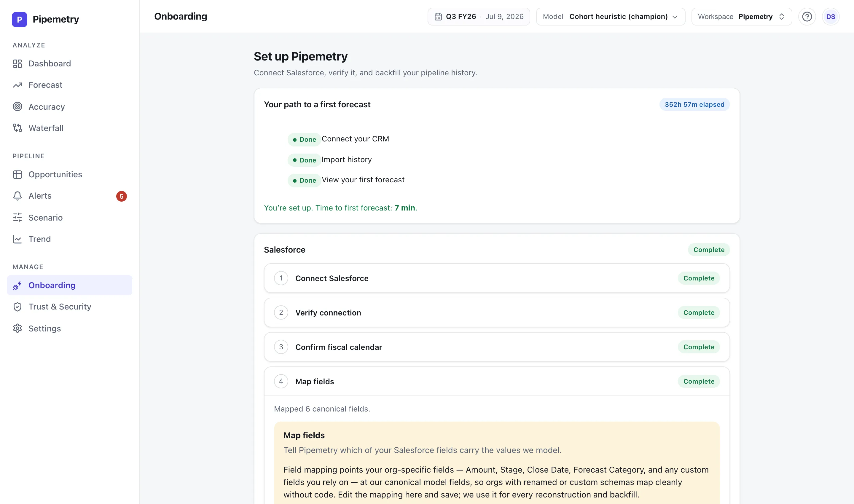The height and width of the screenshot is (504, 854).
Task: Expand the Connect Salesforce step
Action: tap(497, 278)
